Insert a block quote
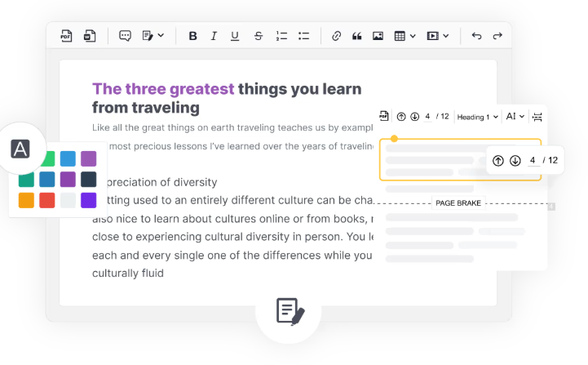The height and width of the screenshot is (365, 588). point(356,36)
